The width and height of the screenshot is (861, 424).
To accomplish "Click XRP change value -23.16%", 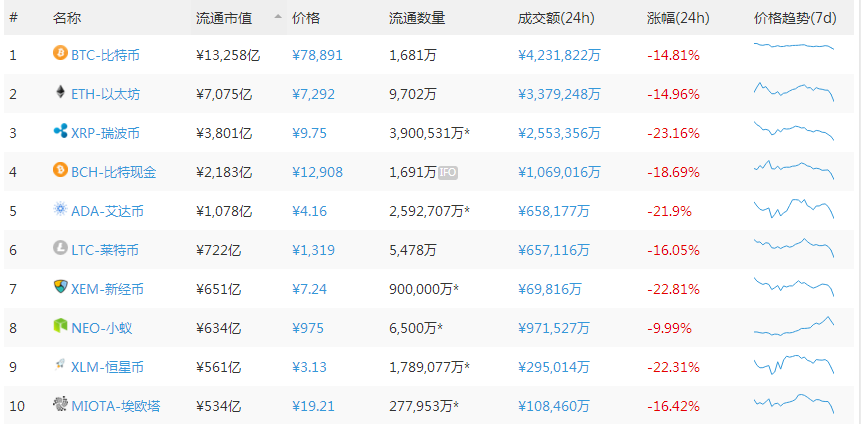I will (673, 133).
